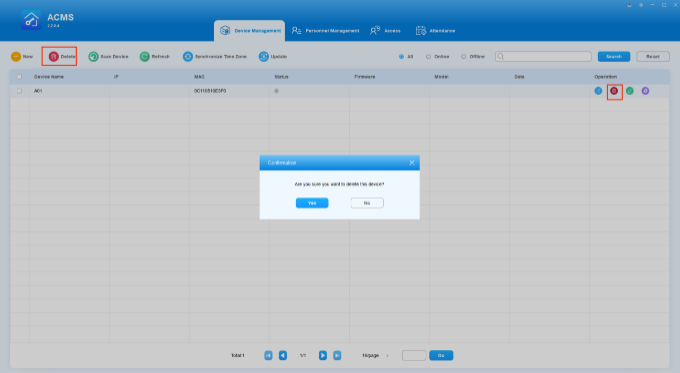Open the Personnel Management tab
Image resolution: width=680 pixels, height=373 pixels.
[x=325, y=30]
